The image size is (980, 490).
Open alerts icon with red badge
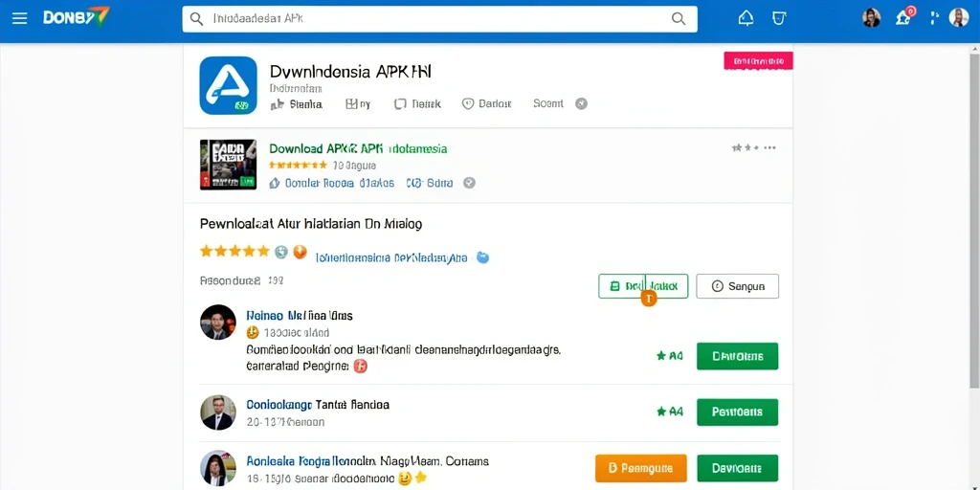point(904,16)
